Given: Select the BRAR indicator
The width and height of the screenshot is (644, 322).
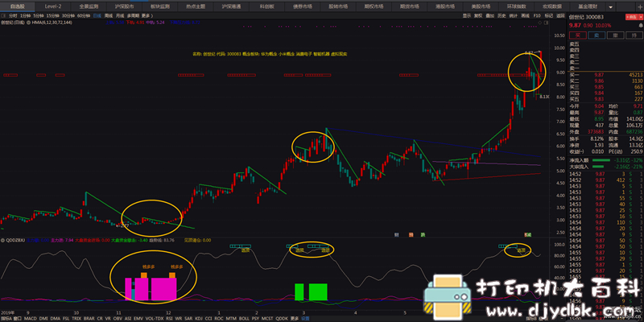Looking at the screenshot, I should pos(89,318).
